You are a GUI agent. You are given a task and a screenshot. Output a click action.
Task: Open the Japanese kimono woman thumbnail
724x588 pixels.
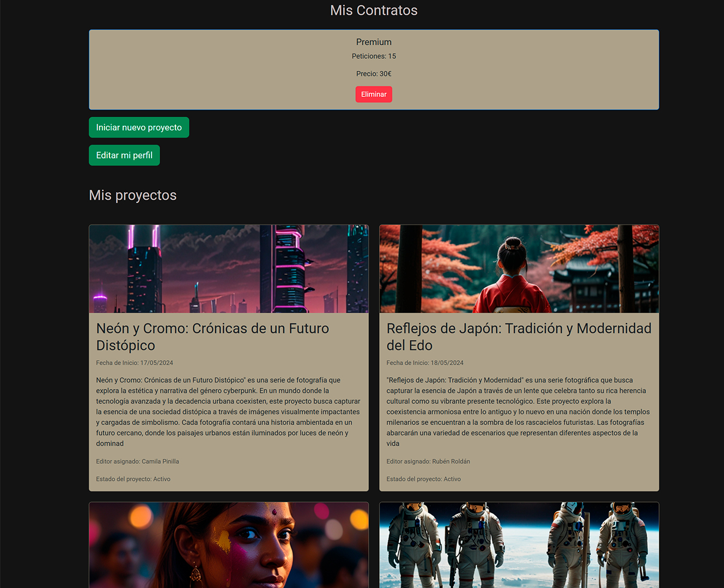[x=519, y=269]
